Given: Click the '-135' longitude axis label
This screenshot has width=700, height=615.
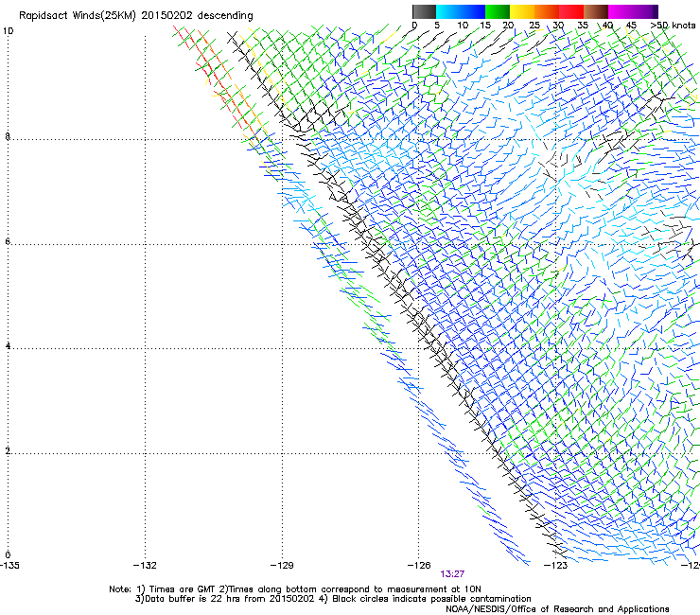Looking at the screenshot, I should tap(9, 566).
